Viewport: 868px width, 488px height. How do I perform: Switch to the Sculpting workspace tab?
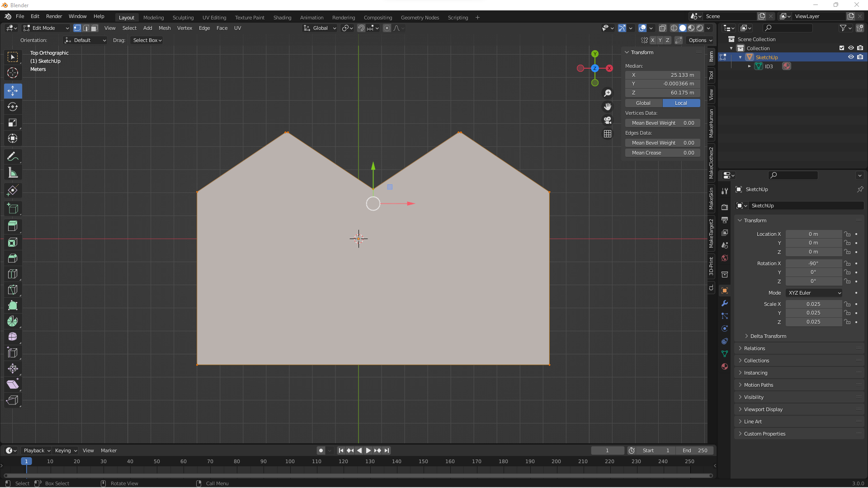point(183,18)
